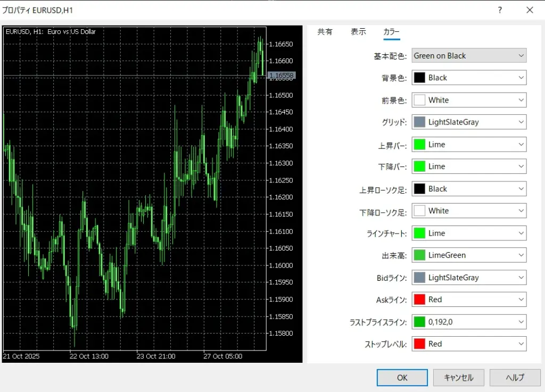Expand the ラインチャート Lime dropdown
Screen dimensions: 545x392
point(469,233)
